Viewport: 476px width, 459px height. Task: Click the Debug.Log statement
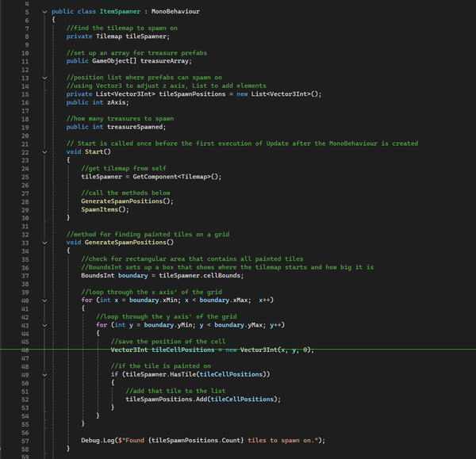pyautogui.click(x=98, y=440)
